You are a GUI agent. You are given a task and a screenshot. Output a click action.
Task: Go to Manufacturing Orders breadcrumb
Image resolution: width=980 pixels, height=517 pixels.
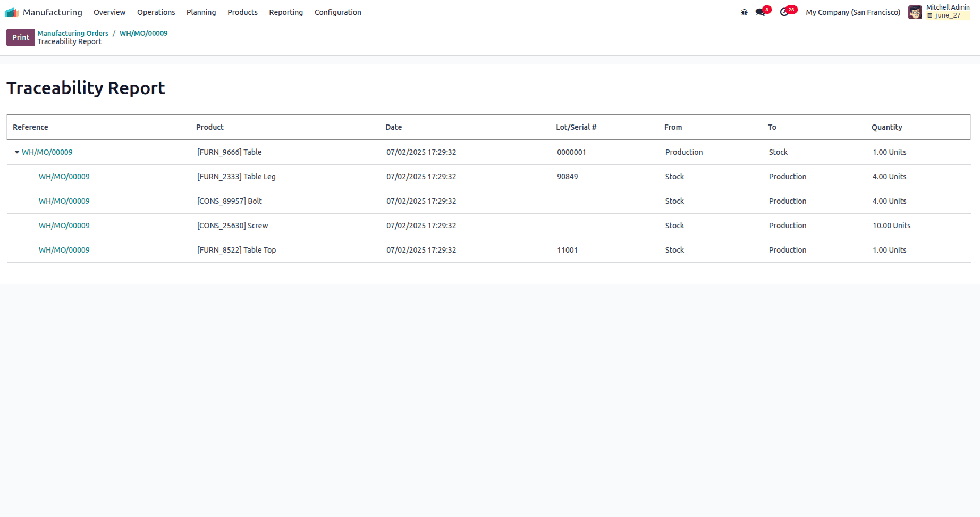tap(73, 33)
